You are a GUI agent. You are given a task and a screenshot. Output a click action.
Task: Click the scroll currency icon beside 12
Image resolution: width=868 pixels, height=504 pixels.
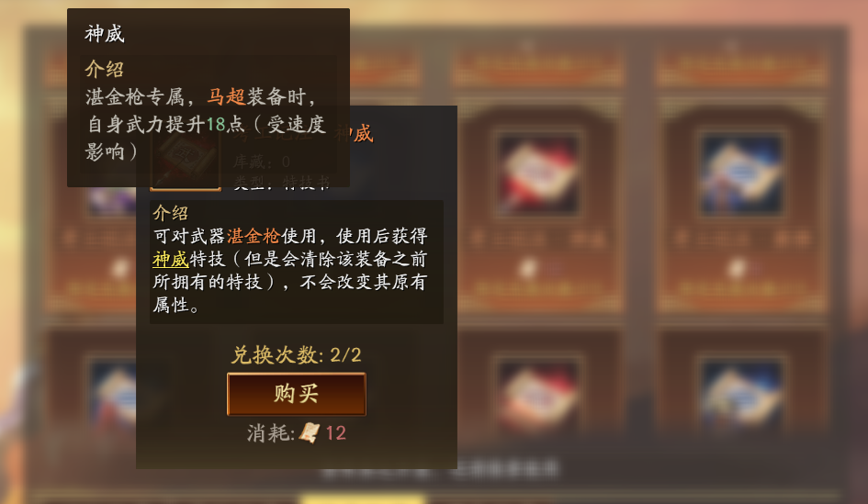point(310,432)
